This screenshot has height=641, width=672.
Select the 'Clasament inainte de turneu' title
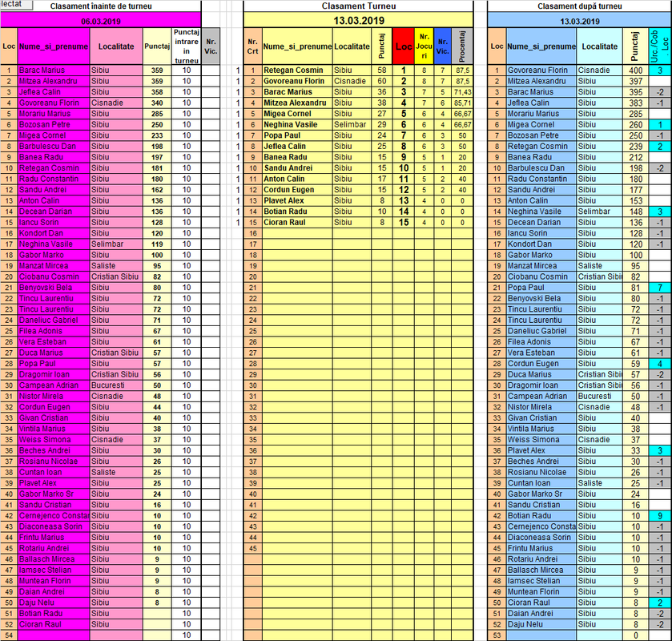pyautogui.click(x=101, y=6)
